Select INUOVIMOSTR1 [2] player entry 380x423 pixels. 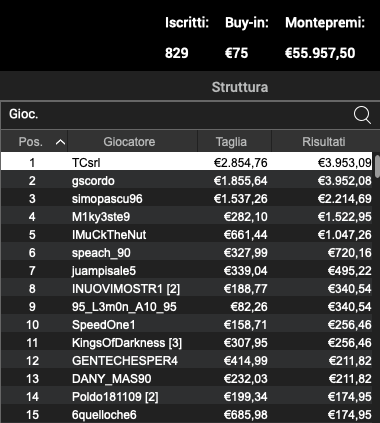coord(187,289)
